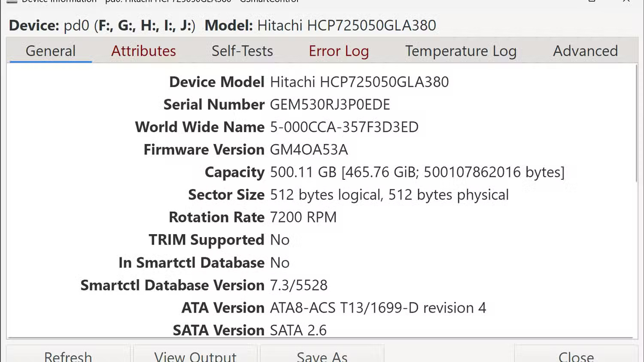
Task: Select the Serial Number value GEM530RJ3P0EDE
Action: [330, 104]
